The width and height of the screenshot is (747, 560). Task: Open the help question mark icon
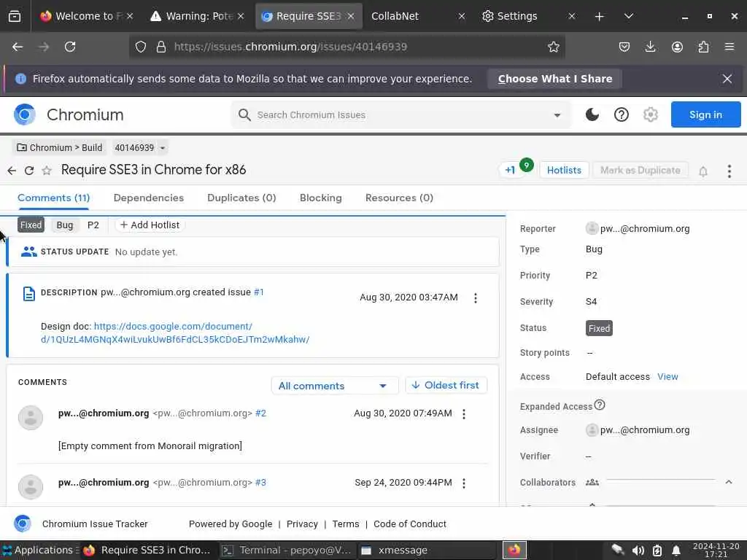tap(622, 114)
